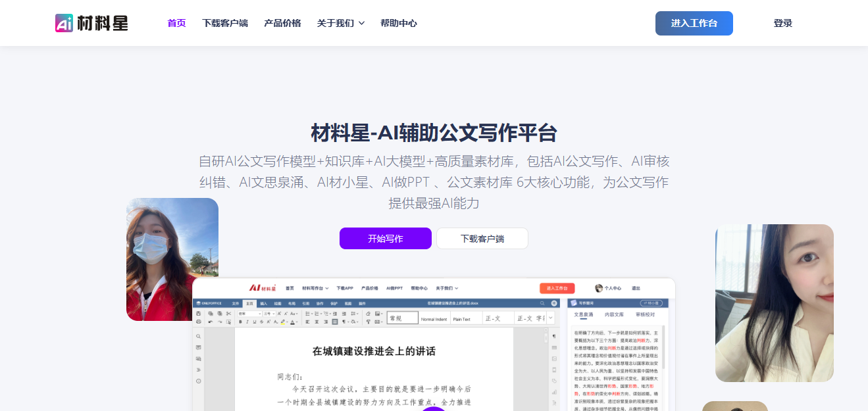The width and height of the screenshot is (868, 411).
Task: Click the strikethrough S icon in the editor
Action: 261,322
